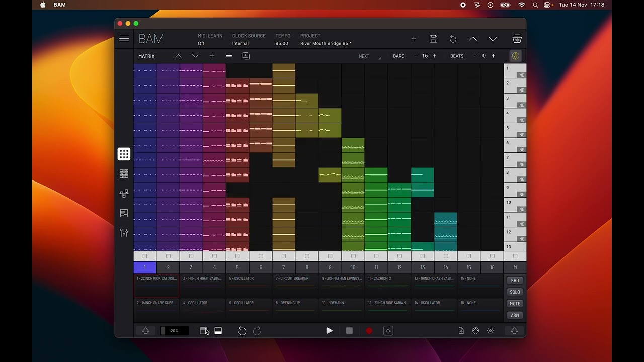Stop playback with the stop button

click(x=349, y=331)
